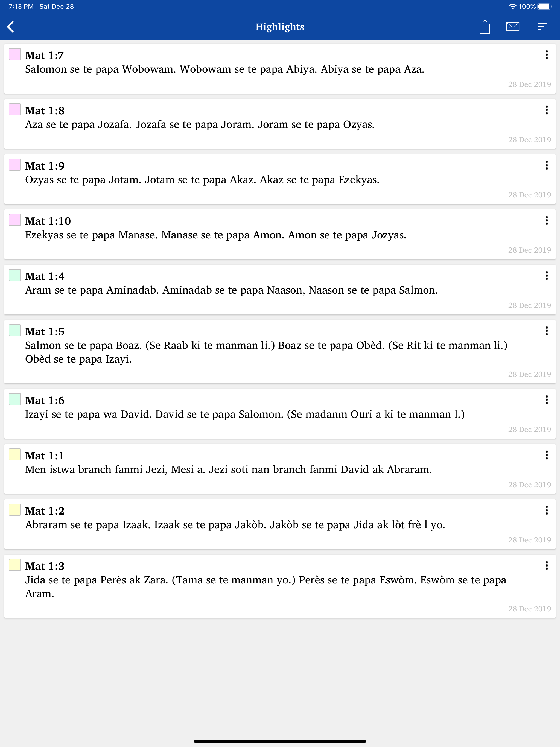
Task: Open the Mat 1:4 reference heading
Action: pos(45,276)
